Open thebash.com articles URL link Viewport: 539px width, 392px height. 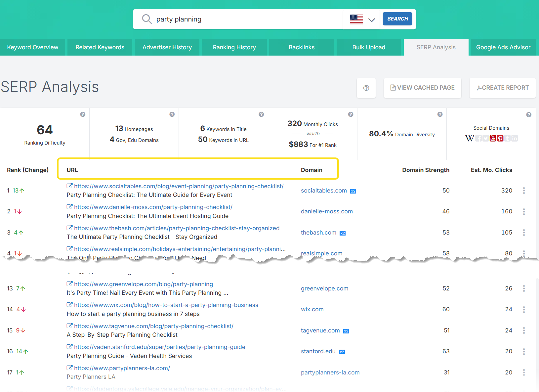pos(177,228)
